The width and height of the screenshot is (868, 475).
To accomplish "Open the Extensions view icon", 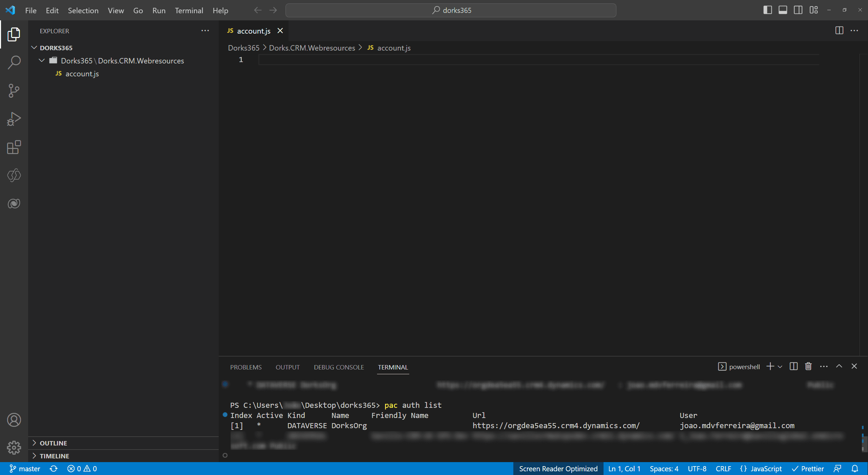I will (x=14, y=147).
